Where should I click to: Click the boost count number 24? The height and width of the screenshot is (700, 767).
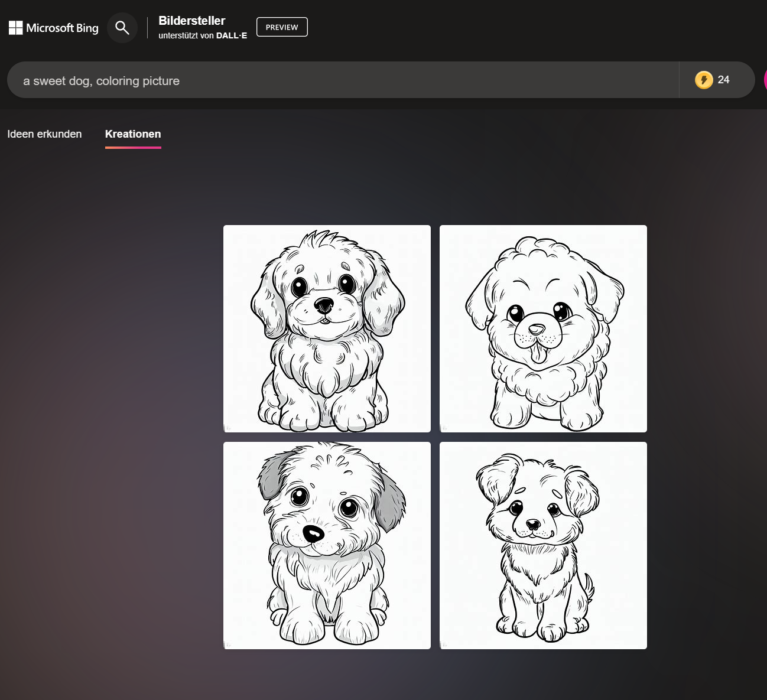[724, 80]
